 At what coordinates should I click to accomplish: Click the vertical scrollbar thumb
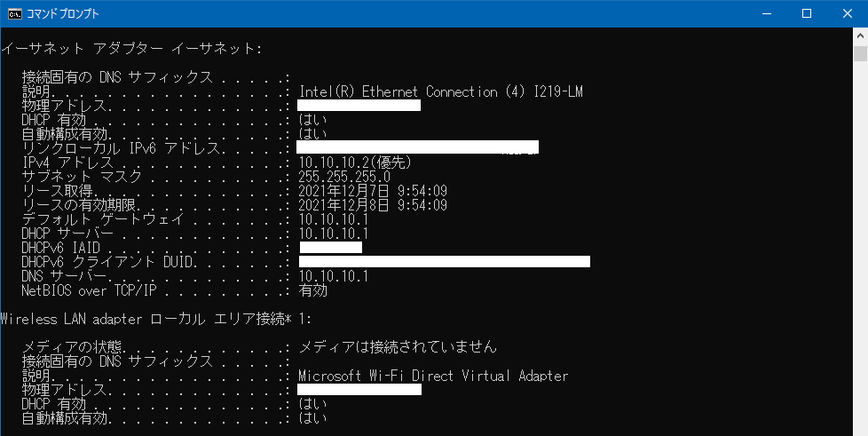point(860,53)
